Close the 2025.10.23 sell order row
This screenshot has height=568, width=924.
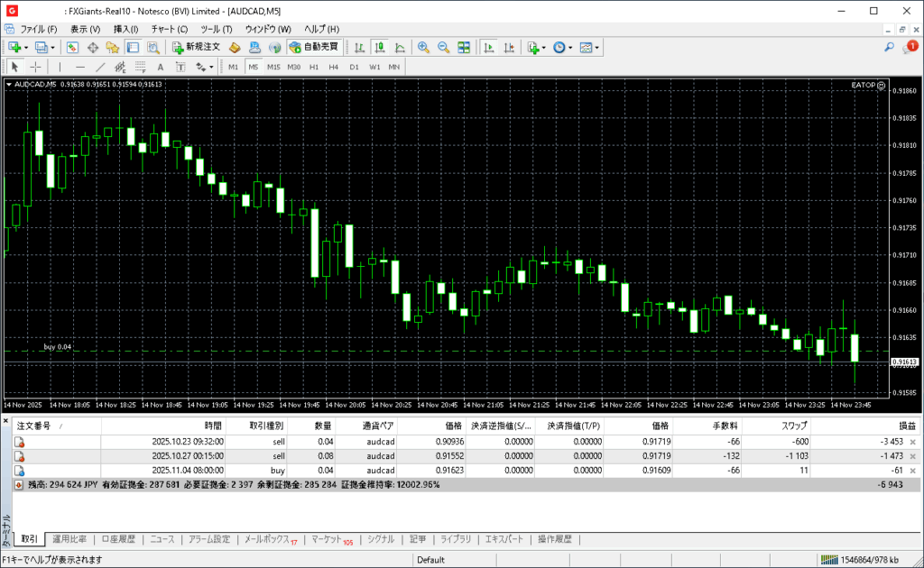point(912,442)
